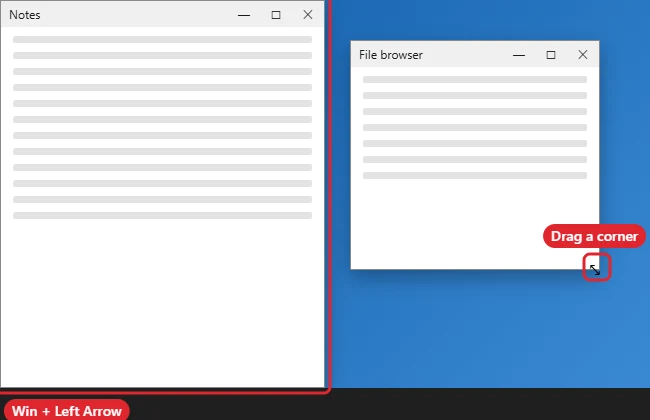Minimize the Notes window
This screenshot has width=650, height=420.
pyautogui.click(x=244, y=15)
